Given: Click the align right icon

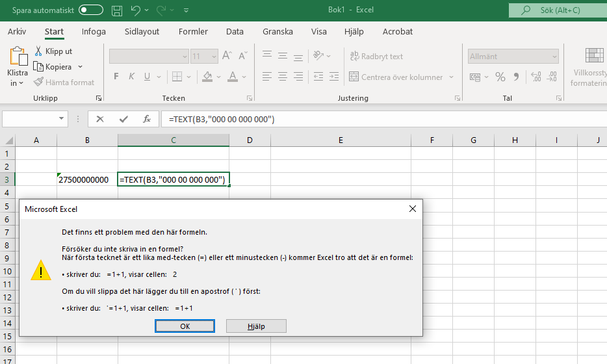Looking at the screenshot, I should tap(298, 77).
